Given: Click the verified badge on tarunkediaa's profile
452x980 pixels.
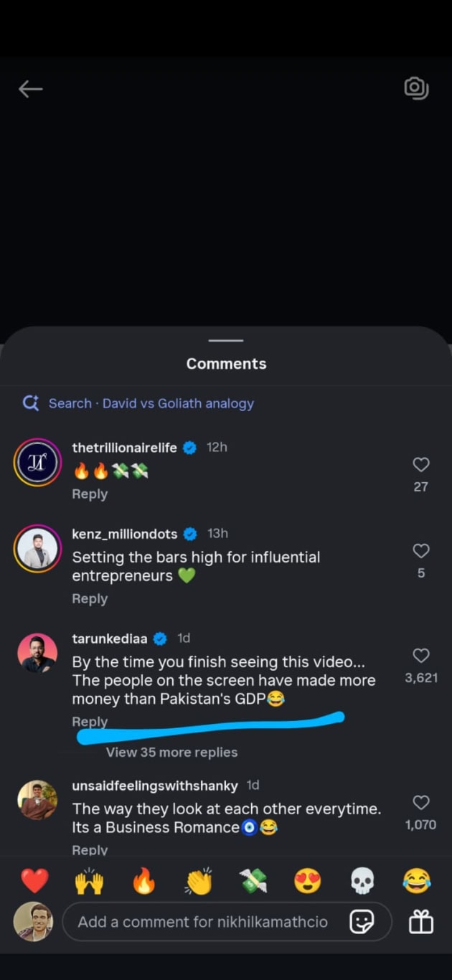Looking at the screenshot, I should [159, 638].
